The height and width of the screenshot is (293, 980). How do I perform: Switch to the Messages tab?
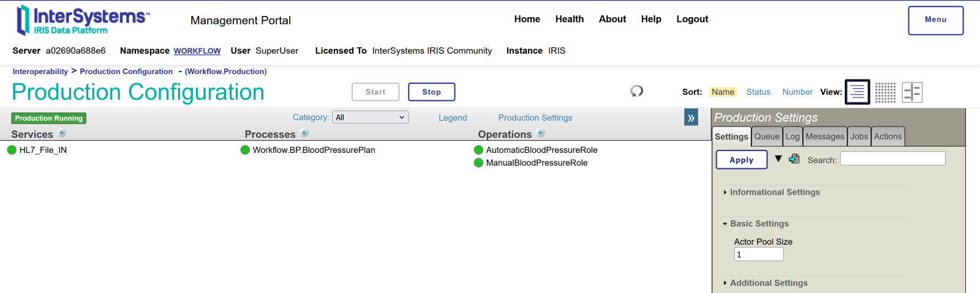(824, 136)
